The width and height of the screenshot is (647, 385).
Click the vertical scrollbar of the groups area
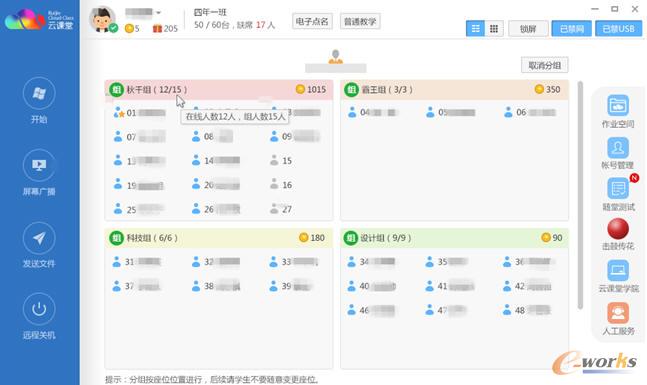click(x=580, y=195)
